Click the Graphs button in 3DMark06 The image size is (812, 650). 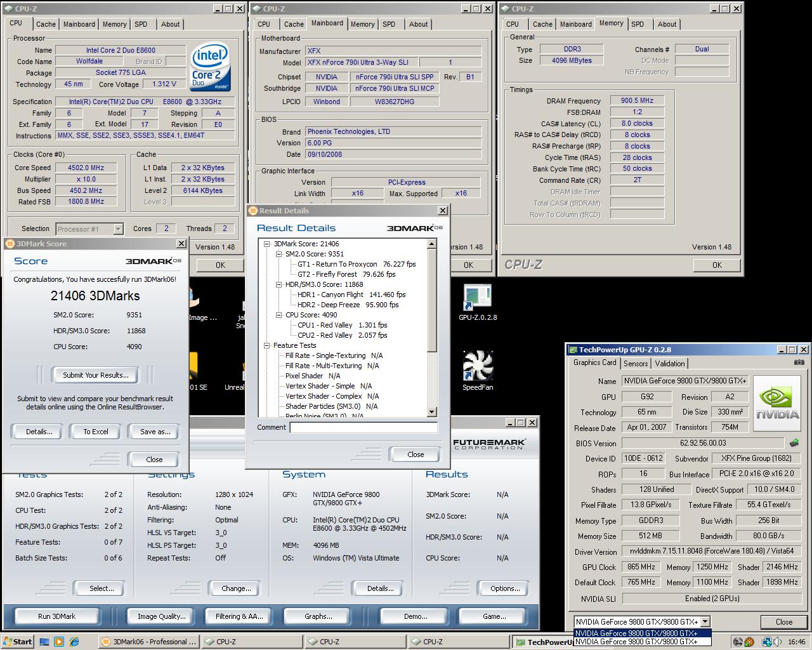coord(318,616)
